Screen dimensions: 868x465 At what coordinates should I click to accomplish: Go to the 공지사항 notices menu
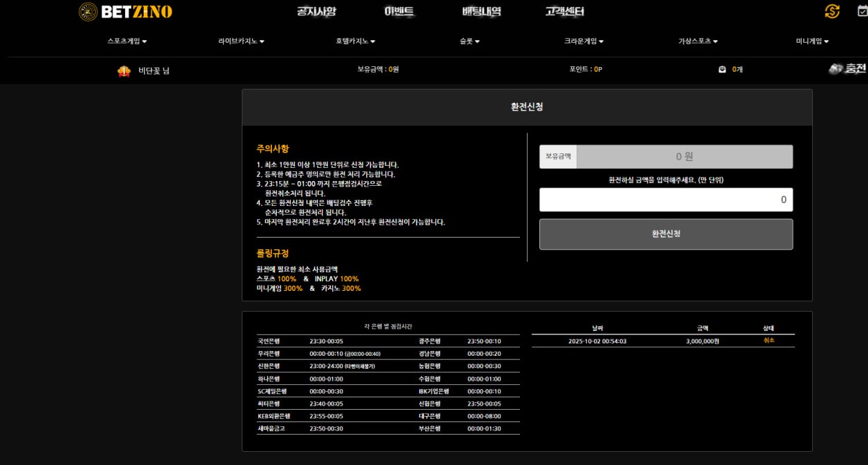[x=316, y=12]
